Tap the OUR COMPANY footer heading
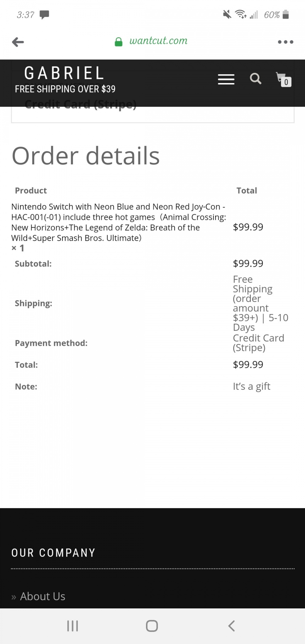 click(x=53, y=553)
